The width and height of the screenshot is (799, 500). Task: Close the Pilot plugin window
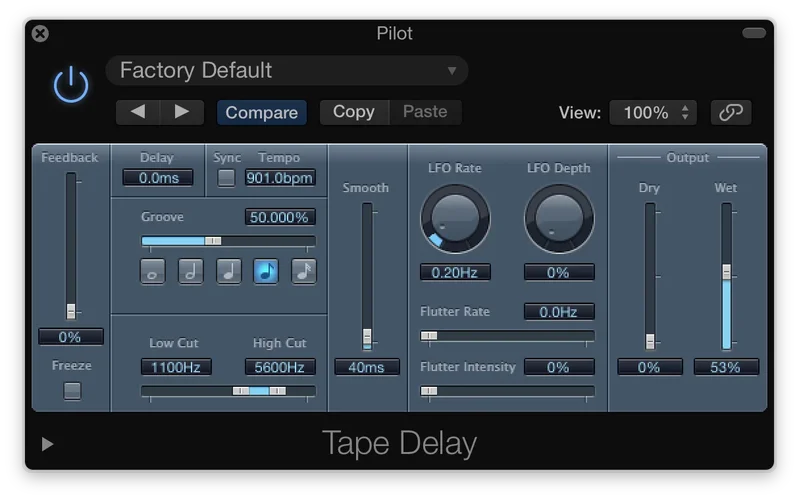[x=40, y=34]
